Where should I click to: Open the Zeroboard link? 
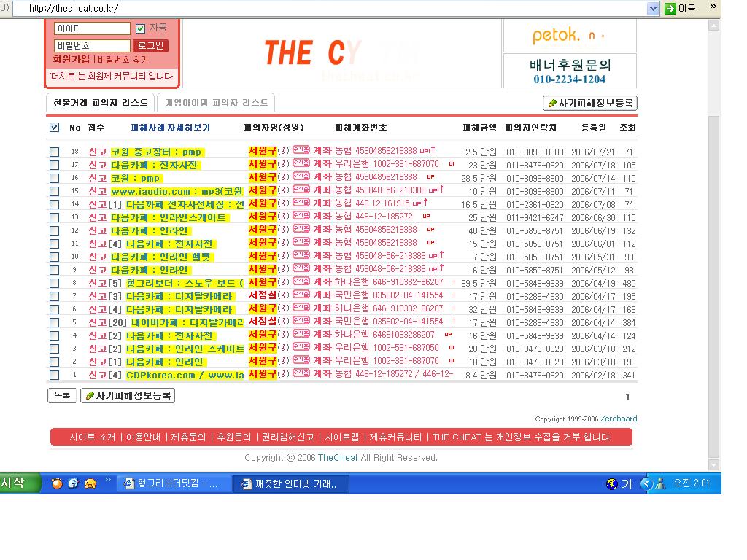pos(619,419)
